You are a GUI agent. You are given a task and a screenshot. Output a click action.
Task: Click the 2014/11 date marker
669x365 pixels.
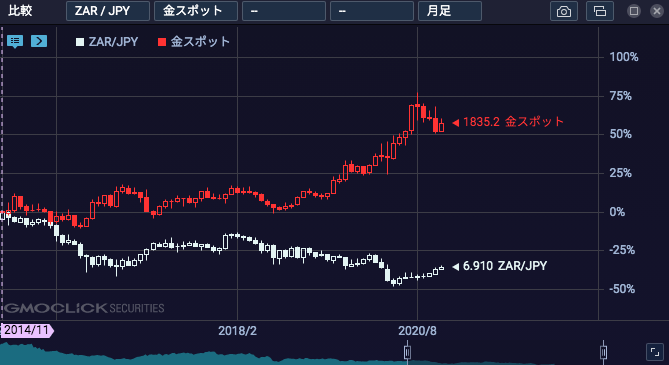point(26,330)
